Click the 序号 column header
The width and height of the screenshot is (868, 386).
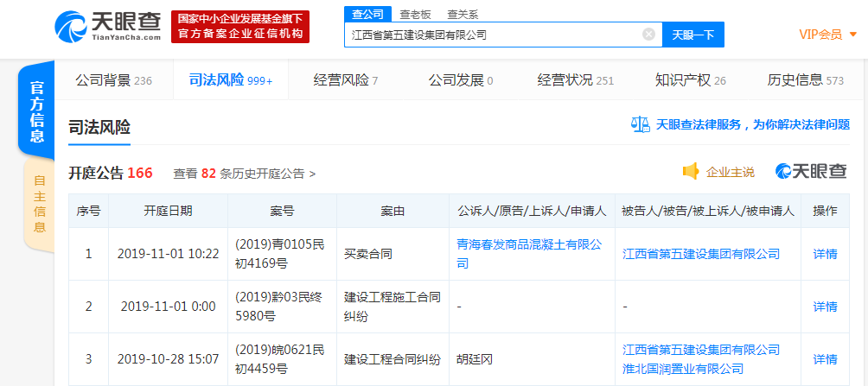pos(88,211)
